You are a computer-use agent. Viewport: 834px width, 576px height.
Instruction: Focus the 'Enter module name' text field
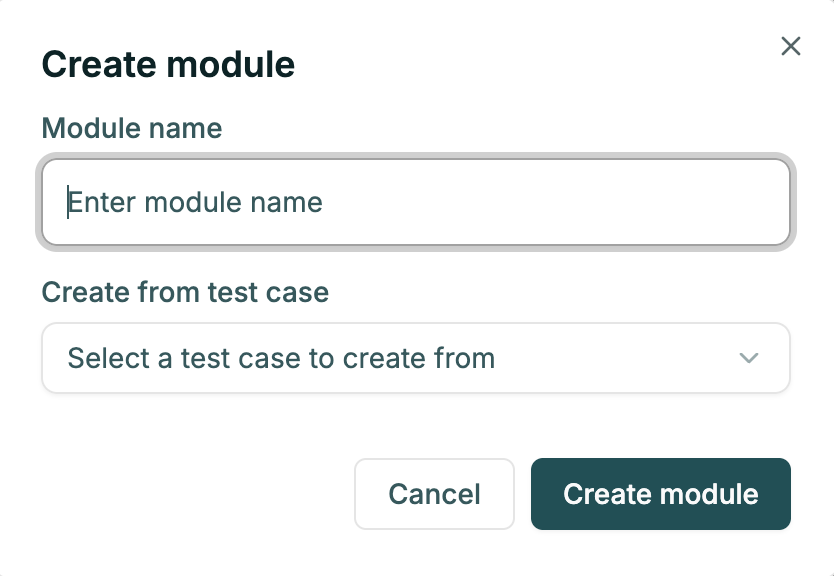(416, 202)
